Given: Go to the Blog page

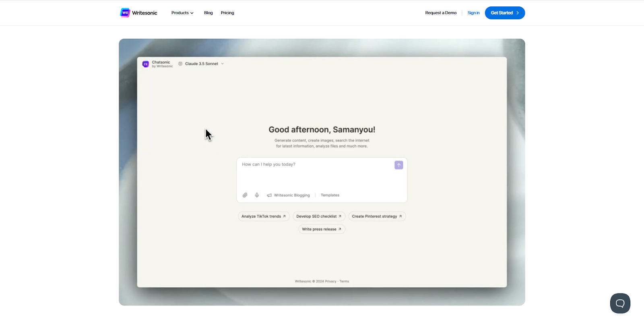Looking at the screenshot, I should (208, 13).
